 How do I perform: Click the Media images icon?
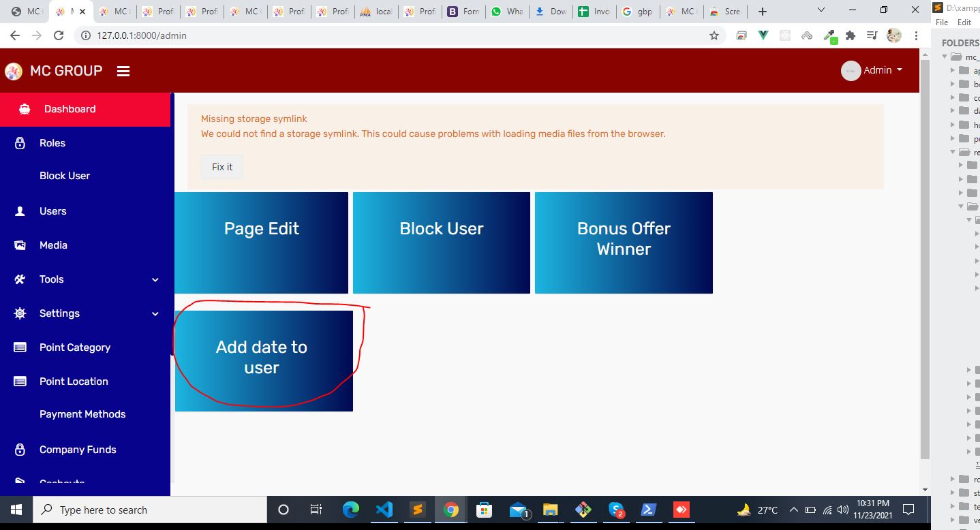tap(20, 245)
